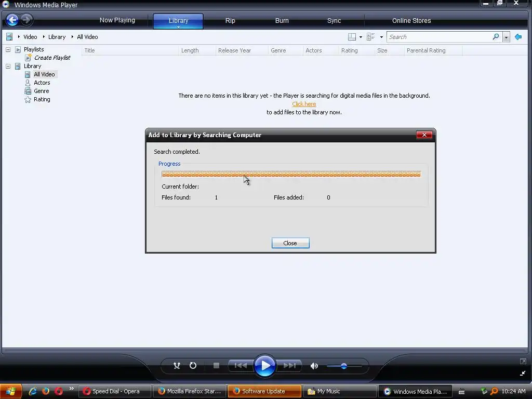Turn repeat on
532x399 pixels.
[193, 365]
